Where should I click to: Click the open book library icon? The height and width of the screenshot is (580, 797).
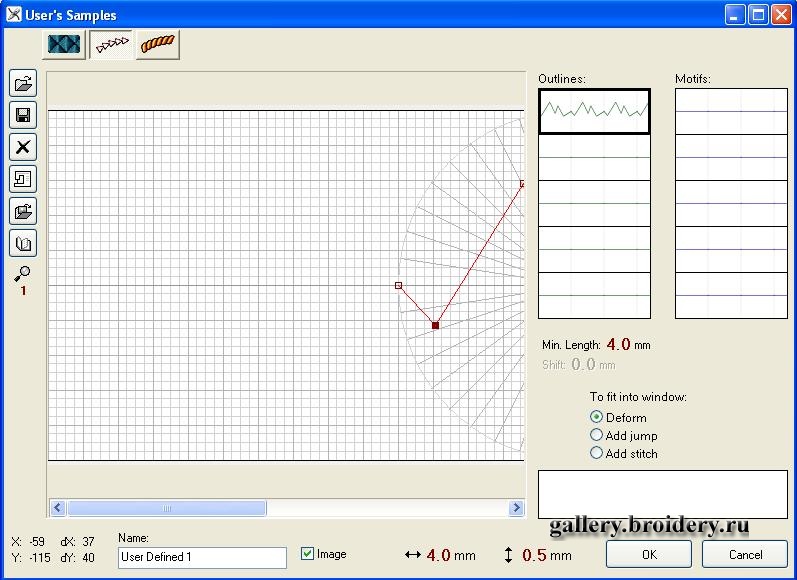click(23, 243)
